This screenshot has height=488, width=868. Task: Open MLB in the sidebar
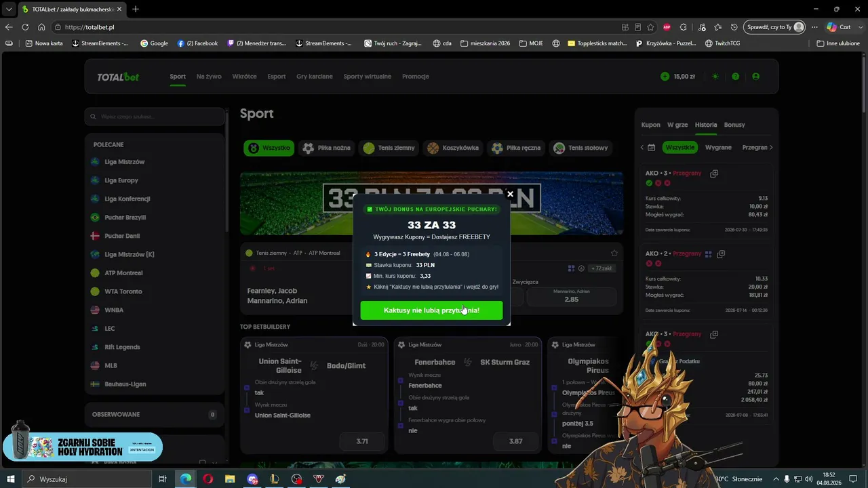(111, 365)
